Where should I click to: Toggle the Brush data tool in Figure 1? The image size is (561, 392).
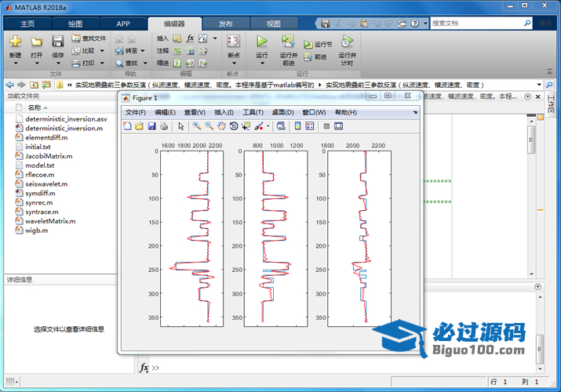click(x=259, y=125)
